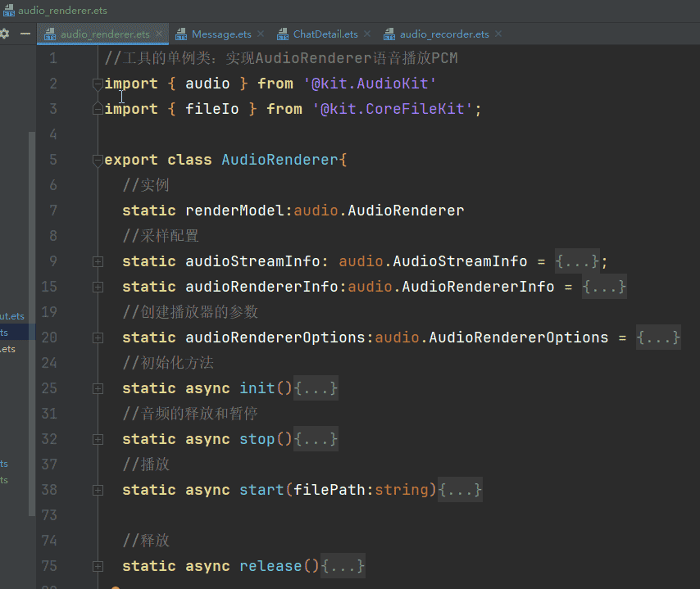Expand the audioStreamInfo fold on line 9
The width and height of the screenshot is (700, 589).
pos(98,261)
